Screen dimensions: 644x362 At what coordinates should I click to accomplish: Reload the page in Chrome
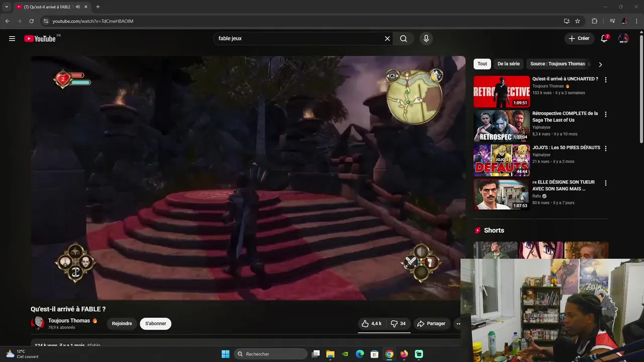pos(31,21)
